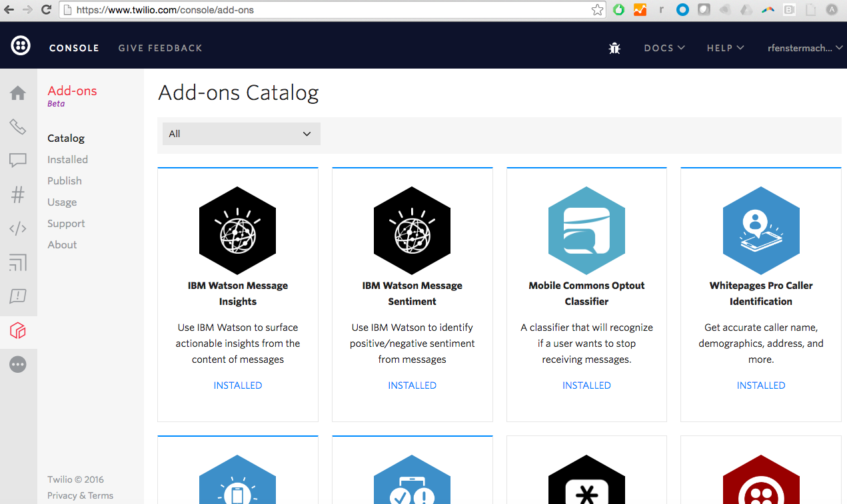Click Whitepages Pro Caller Identification title
847x504 pixels.
(x=761, y=294)
